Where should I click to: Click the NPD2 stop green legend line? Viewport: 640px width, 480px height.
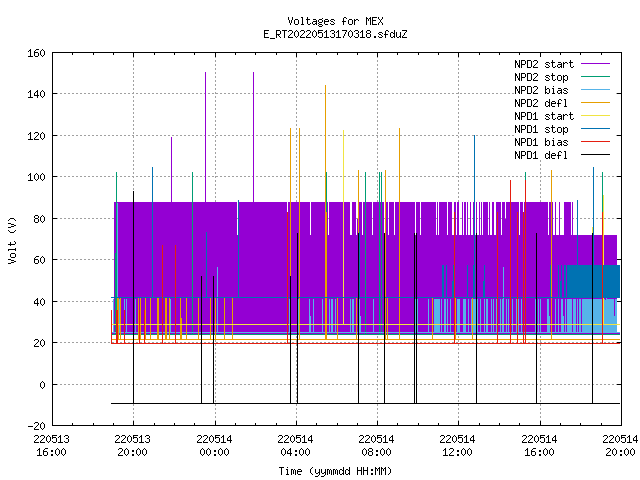[595, 76]
